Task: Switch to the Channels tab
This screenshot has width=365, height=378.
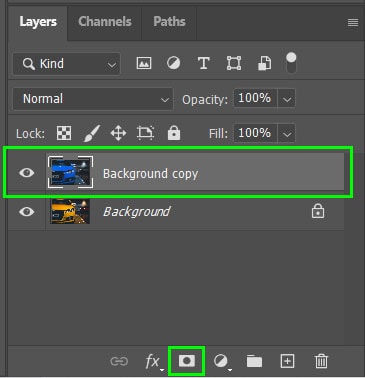Action: coord(105,22)
